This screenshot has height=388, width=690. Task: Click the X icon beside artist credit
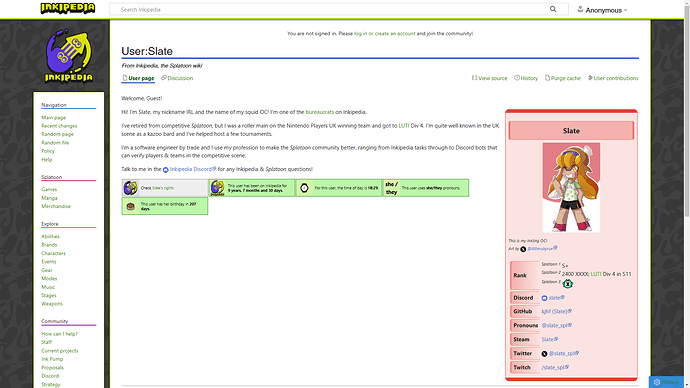(x=523, y=249)
